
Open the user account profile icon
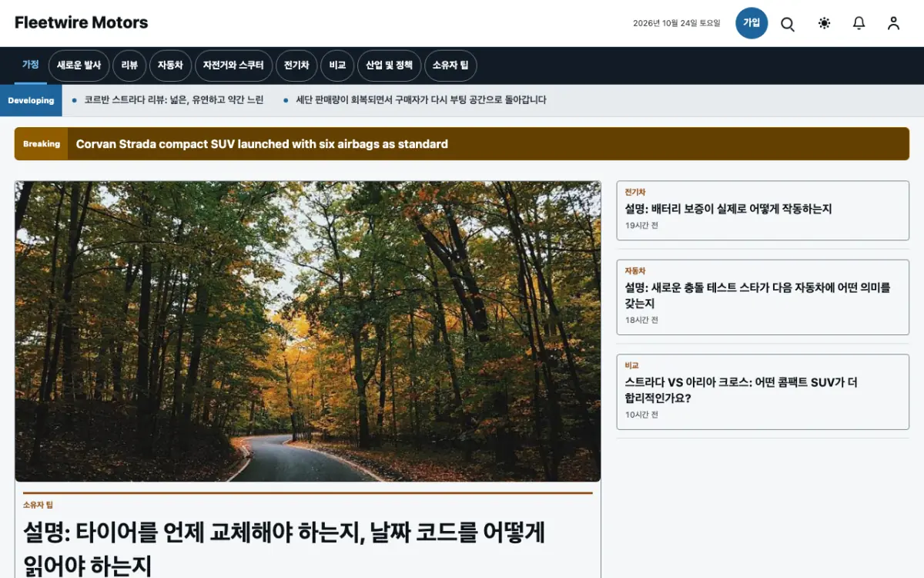[x=893, y=23]
